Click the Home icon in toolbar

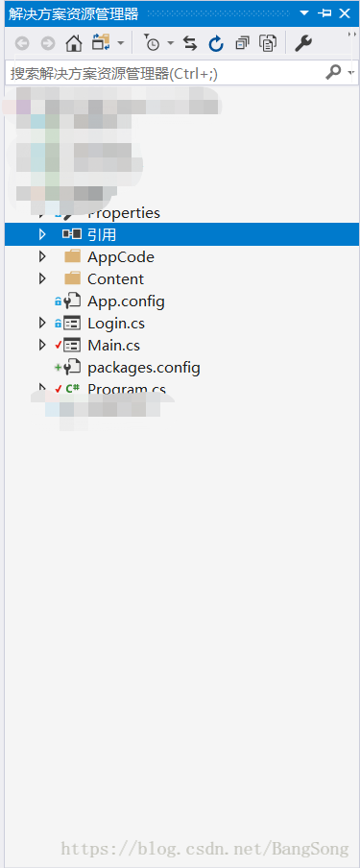tap(74, 43)
